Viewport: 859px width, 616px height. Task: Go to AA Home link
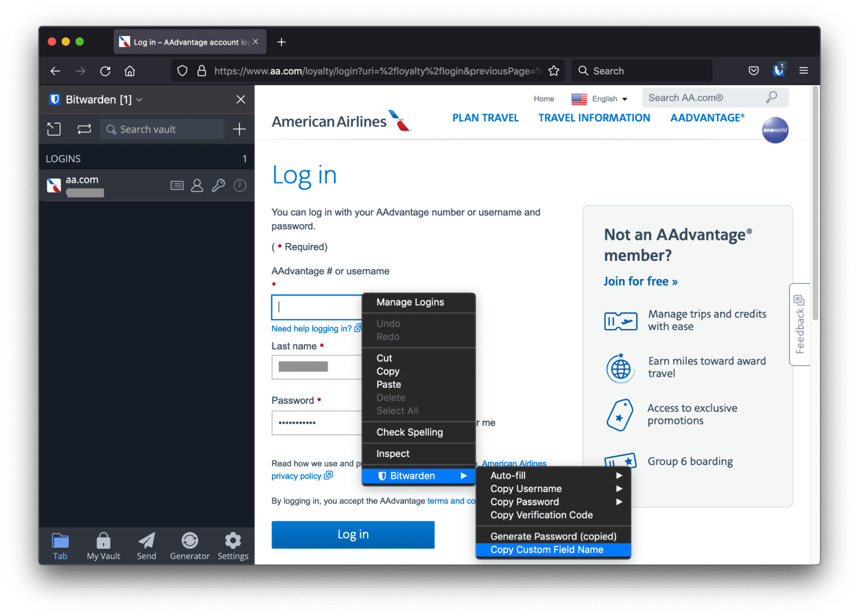point(544,99)
